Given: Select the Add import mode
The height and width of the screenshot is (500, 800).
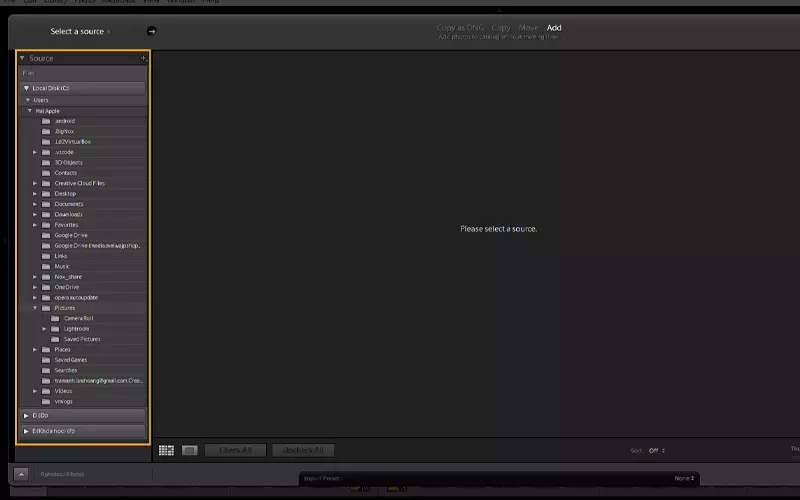Looking at the screenshot, I should point(554,28).
